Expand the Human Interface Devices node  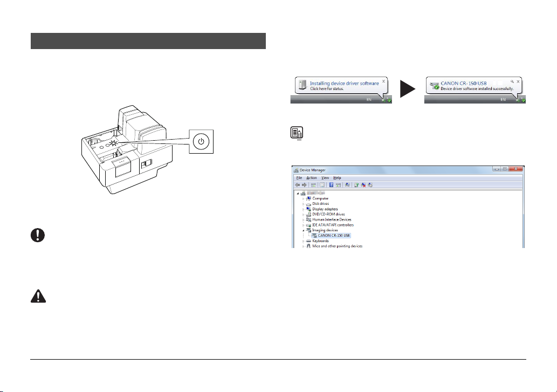(x=304, y=220)
